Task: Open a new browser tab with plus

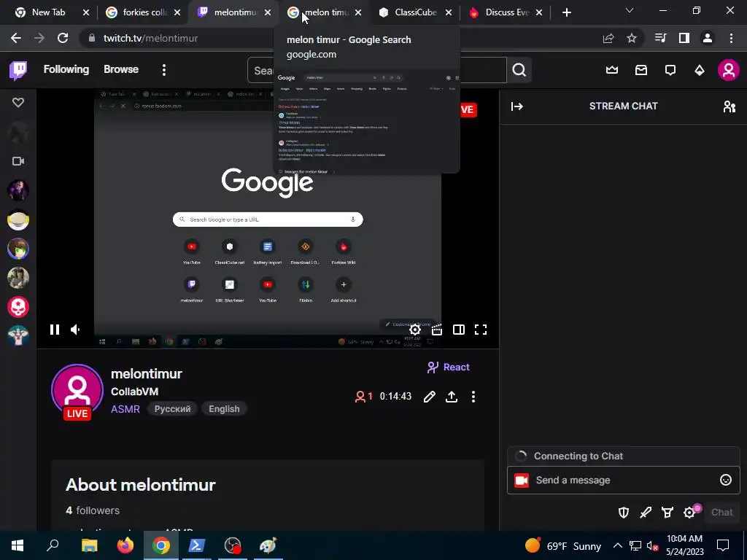Action: tap(566, 13)
